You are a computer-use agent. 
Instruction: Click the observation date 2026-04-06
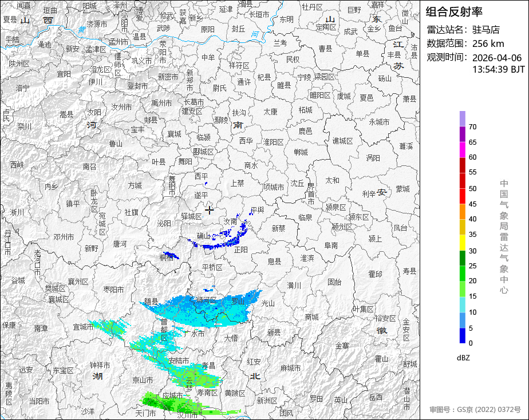(497, 58)
